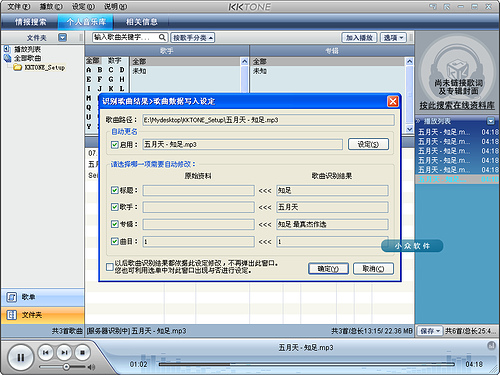Confirm with the 确定(Y) button
The width and height of the screenshot is (500, 375).
(x=328, y=269)
